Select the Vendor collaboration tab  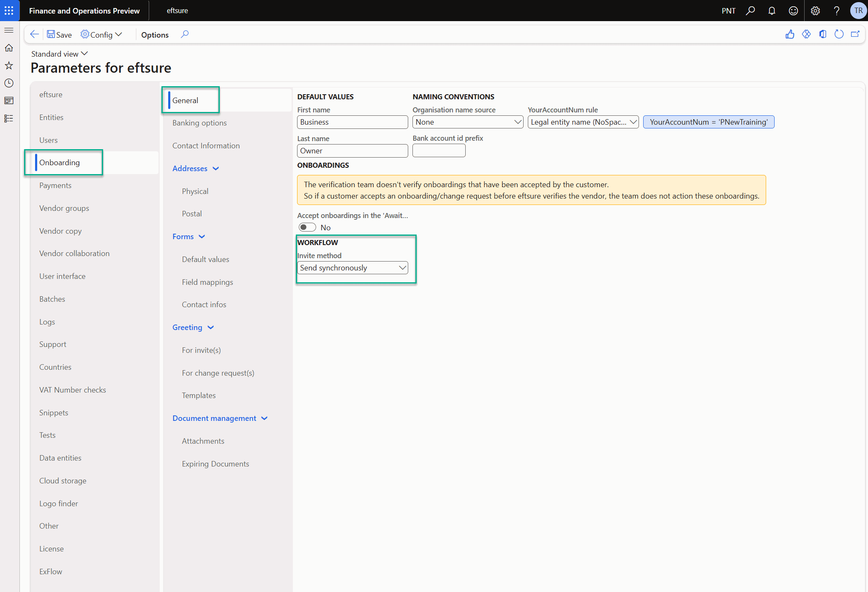point(74,254)
